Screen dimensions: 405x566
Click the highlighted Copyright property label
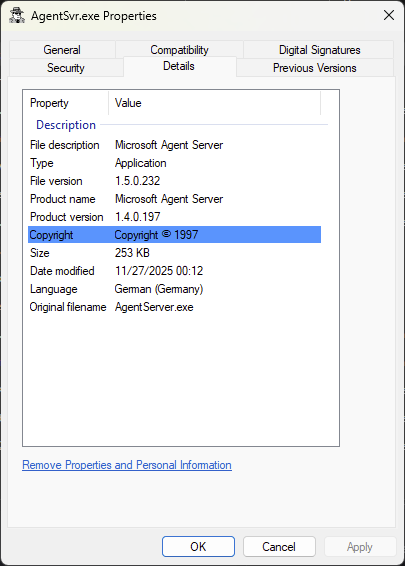(x=51, y=235)
